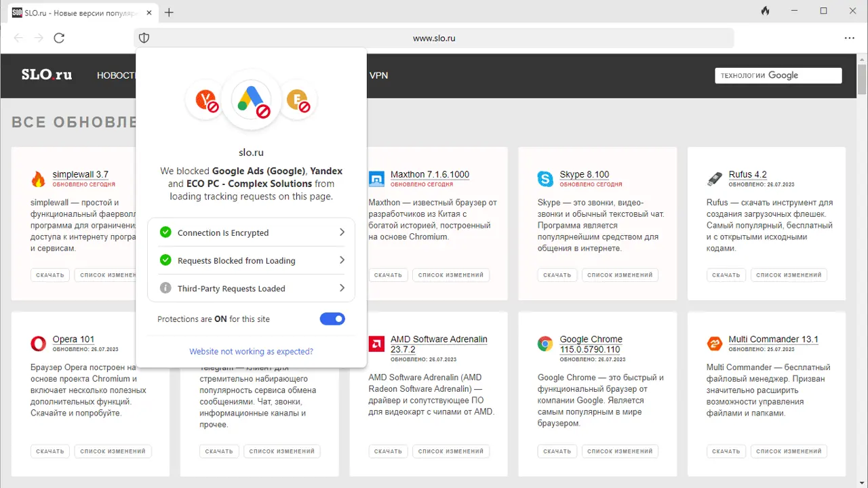The width and height of the screenshot is (868, 488).
Task: Open the three-dot browser menu
Action: pyautogui.click(x=849, y=38)
